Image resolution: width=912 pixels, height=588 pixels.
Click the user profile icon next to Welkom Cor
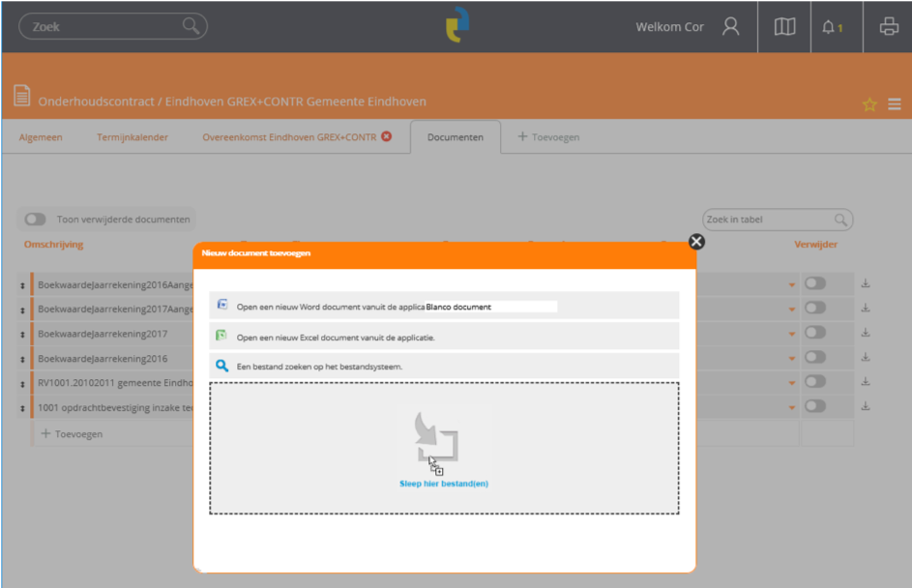click(730, 27)
